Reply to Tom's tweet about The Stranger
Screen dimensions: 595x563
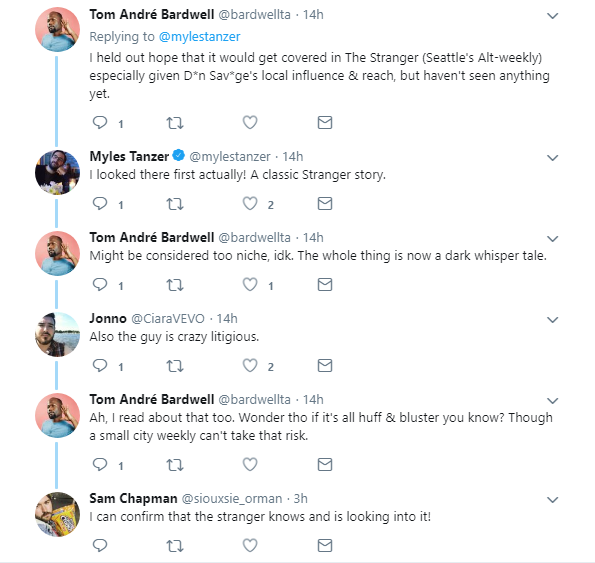point(100,123)
